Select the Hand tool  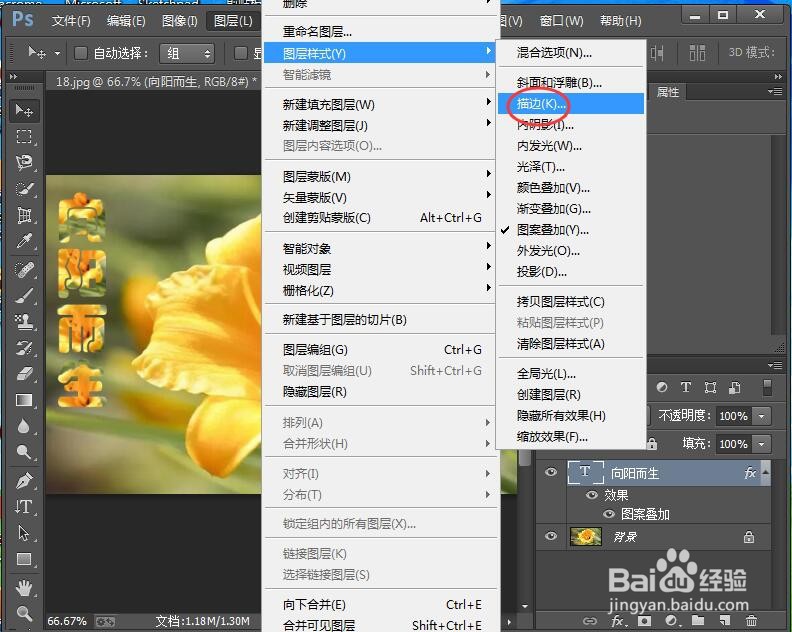point(24,588)
